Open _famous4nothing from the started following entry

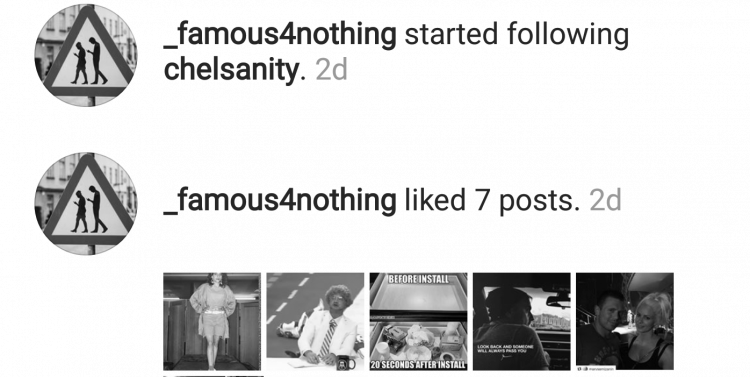[280, 35]
